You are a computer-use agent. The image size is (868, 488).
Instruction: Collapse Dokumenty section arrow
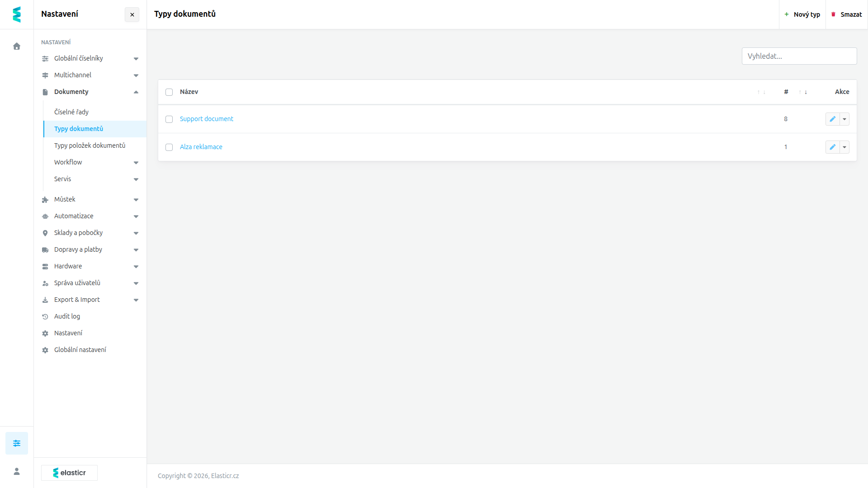[x=136, y=92]
